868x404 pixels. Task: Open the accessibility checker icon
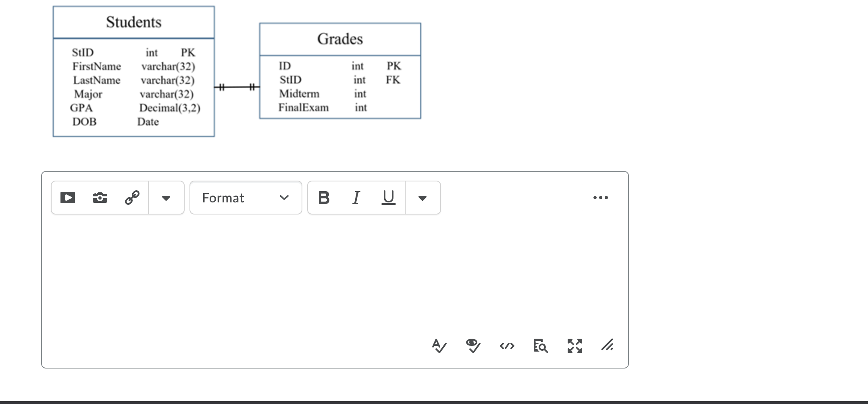pos(473,346)
